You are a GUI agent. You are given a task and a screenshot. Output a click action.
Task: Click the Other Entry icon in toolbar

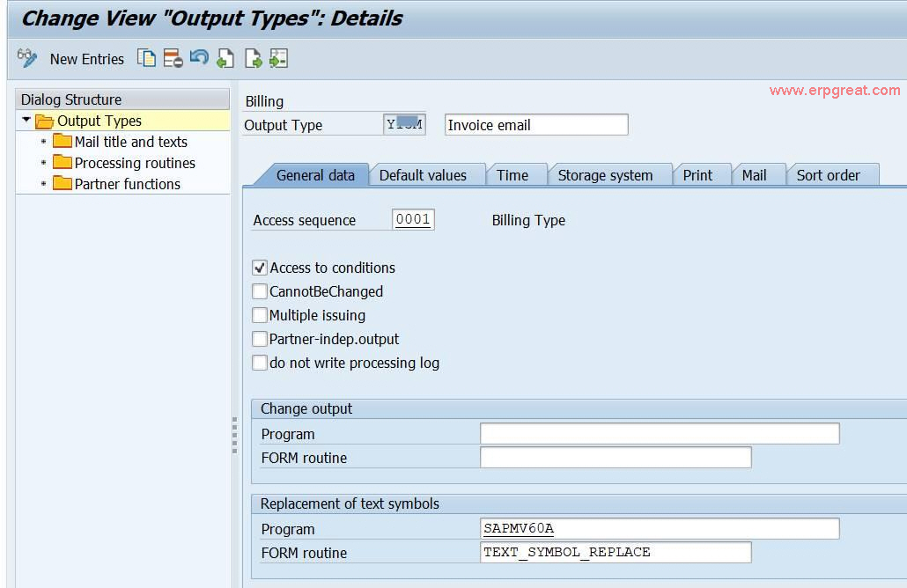[x=278, y=58]
